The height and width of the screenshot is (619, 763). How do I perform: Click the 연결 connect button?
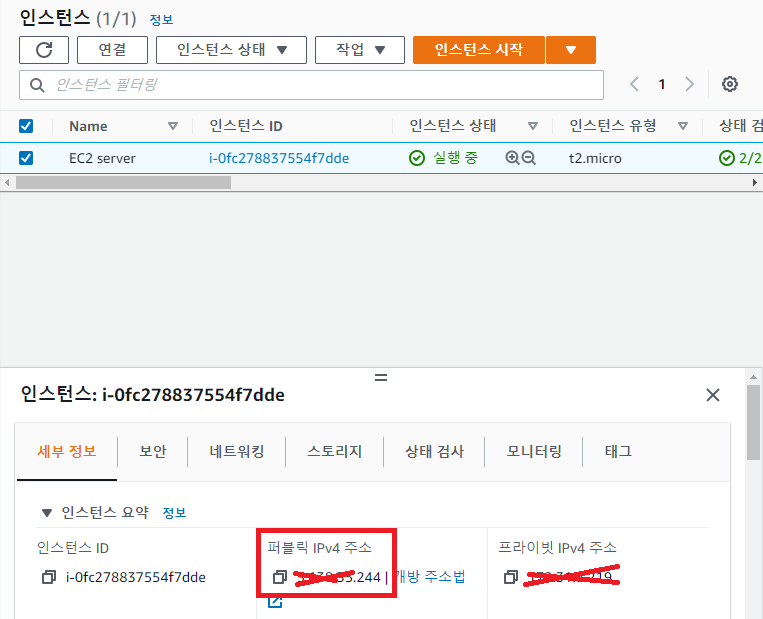pyautogui.click(x=112, y=50)
